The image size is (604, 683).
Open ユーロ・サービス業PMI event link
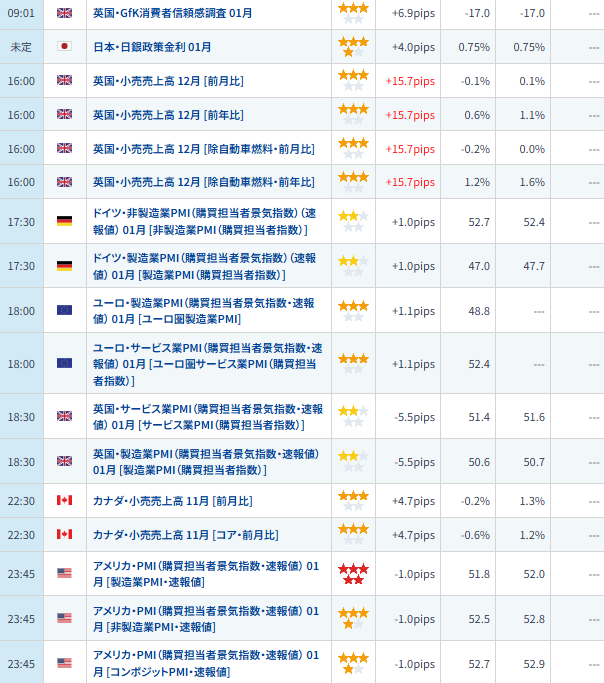pos(207,363)
